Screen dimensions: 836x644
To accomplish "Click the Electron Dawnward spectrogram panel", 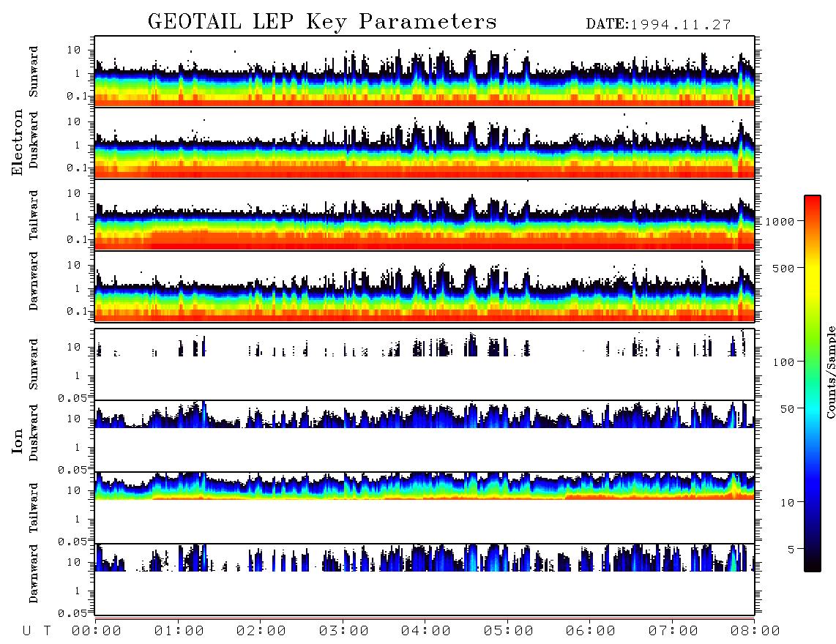I will coord(425,286).
